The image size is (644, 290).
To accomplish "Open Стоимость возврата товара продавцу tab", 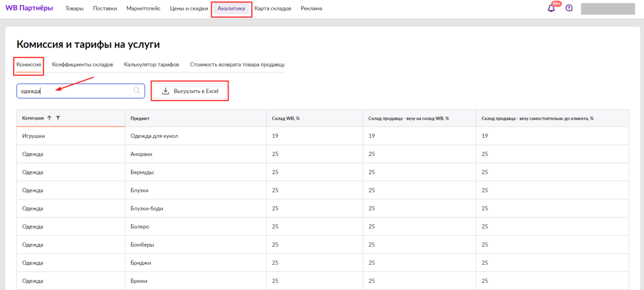I will tap(237, 65).
